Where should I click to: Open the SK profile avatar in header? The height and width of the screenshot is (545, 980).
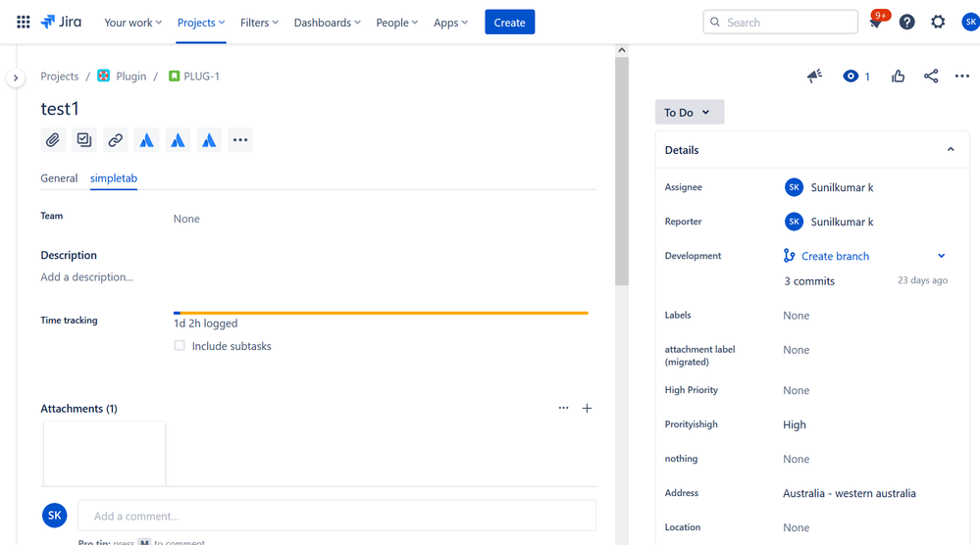point(970,23)
